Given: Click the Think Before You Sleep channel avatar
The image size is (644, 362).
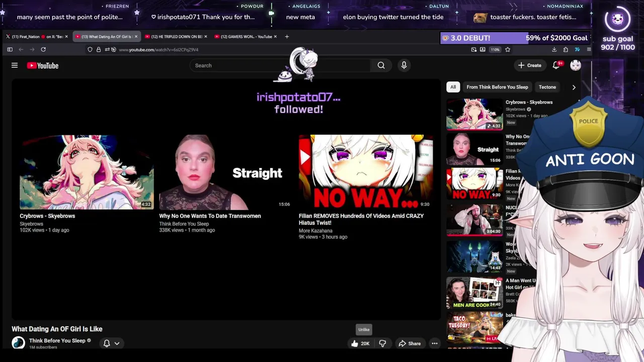Looking at the screenshot, I should (18, 343).
